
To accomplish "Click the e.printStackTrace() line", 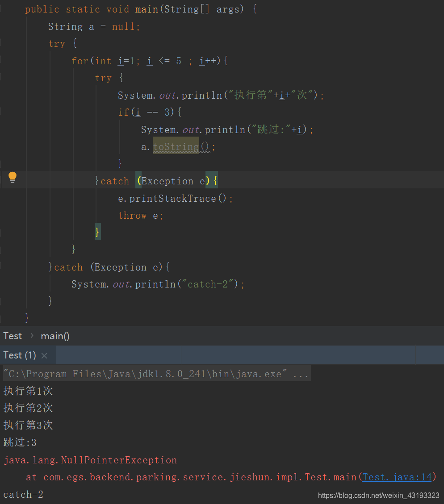I will tap(175, 199).
